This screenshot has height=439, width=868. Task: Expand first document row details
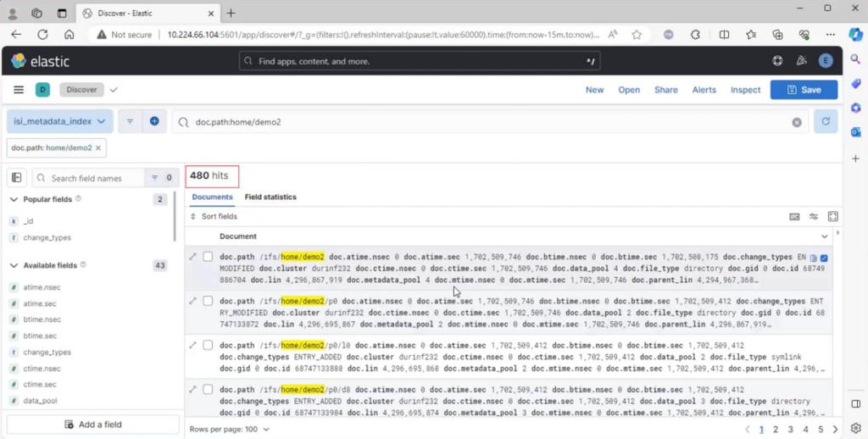192,257
